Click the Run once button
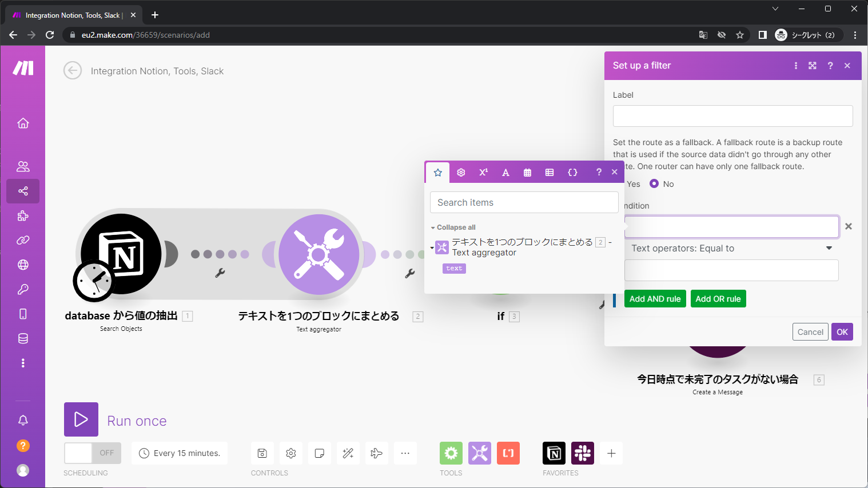868x488 pixels. (x=81, y=420)
